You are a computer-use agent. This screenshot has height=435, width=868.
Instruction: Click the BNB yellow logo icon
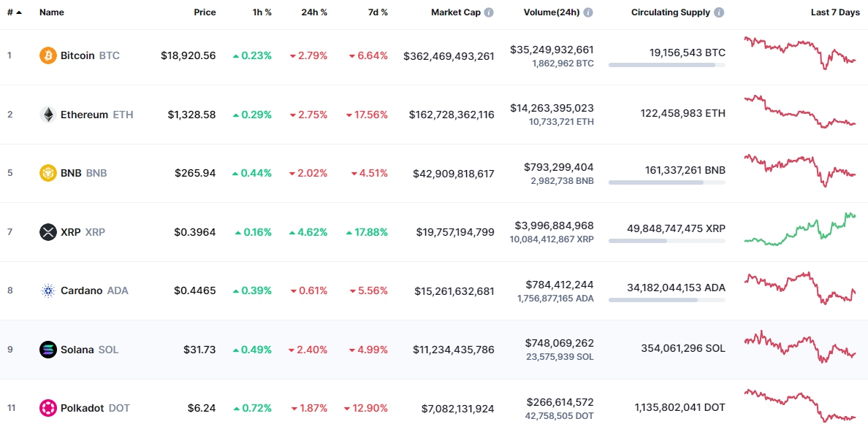click(48, 173)
